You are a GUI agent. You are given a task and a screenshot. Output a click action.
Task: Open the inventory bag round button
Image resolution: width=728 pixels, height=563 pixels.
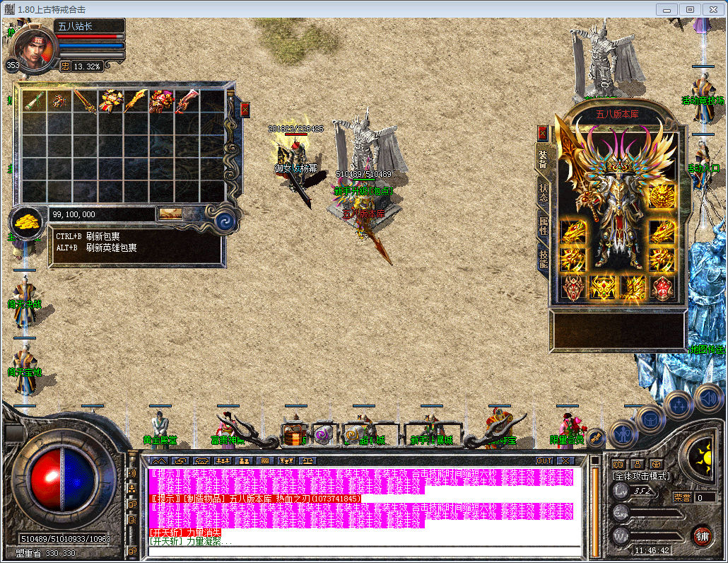click(x=650, y=419)
